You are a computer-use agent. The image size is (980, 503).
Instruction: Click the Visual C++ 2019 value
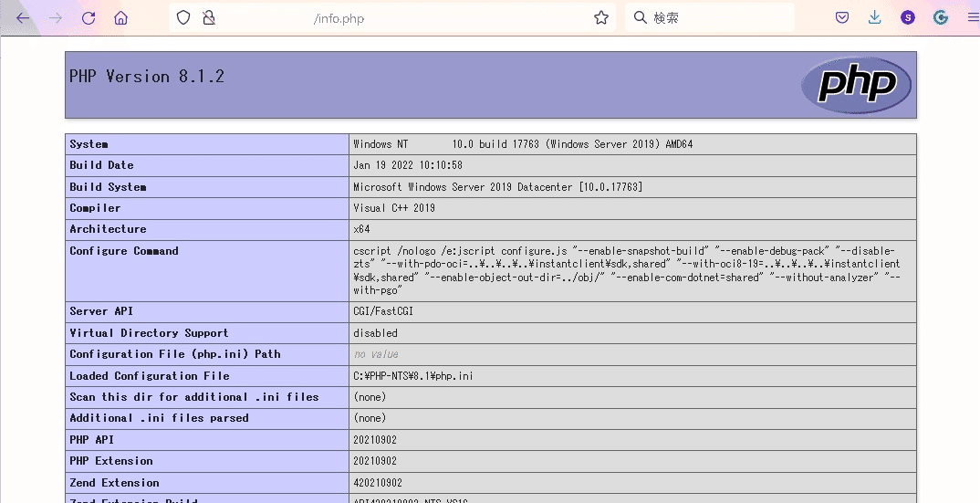pyautogui.click(x=394, y=208)
